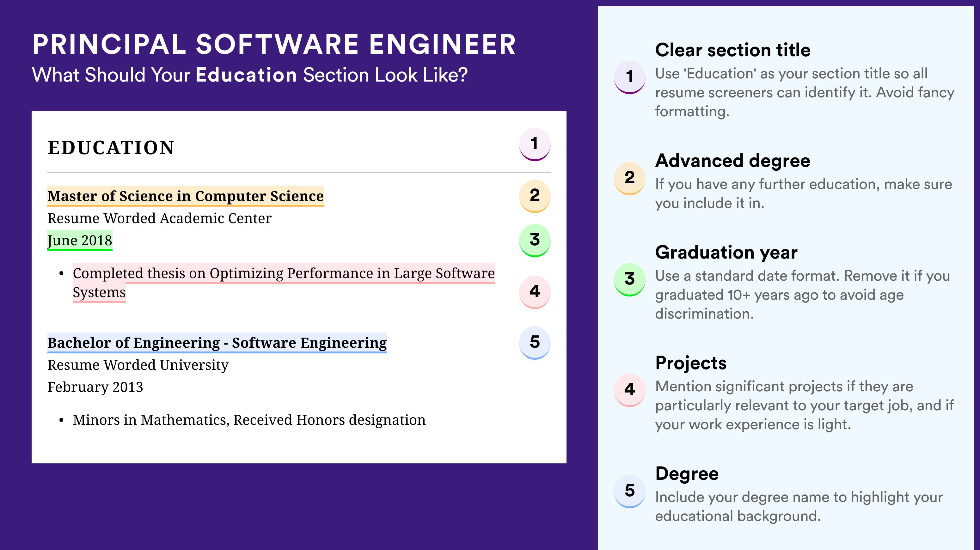Click the Advanced degree heading

[733, 161]
